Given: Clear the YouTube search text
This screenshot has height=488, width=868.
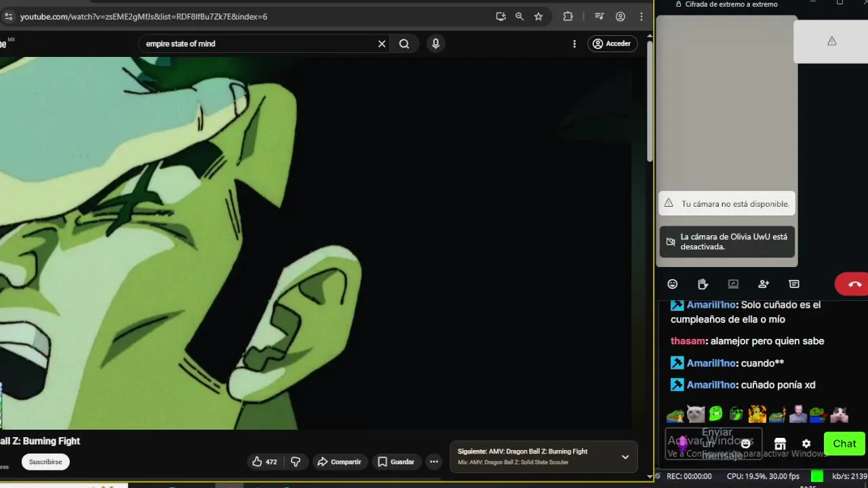Looking at the screenshot, I should pos(382,43).
